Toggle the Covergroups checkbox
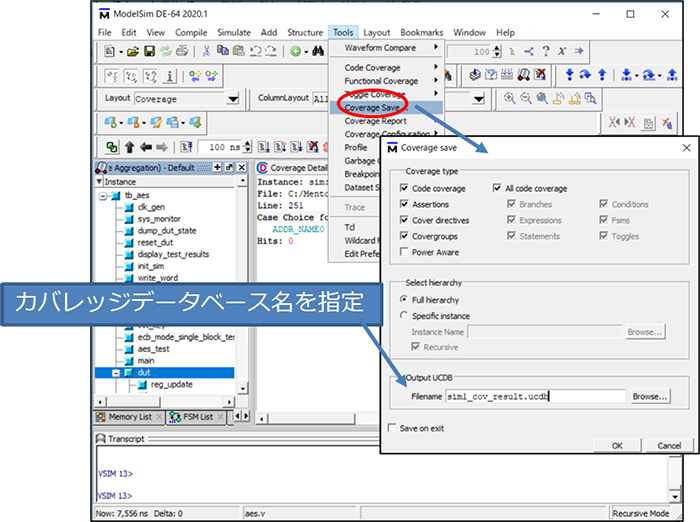 (x=404, y=236)
